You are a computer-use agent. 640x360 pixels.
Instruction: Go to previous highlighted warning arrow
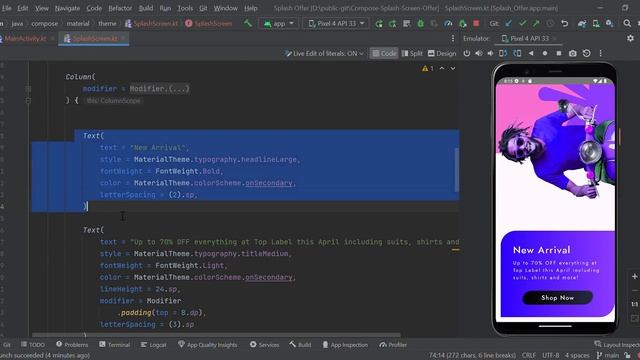coord(442,68)
